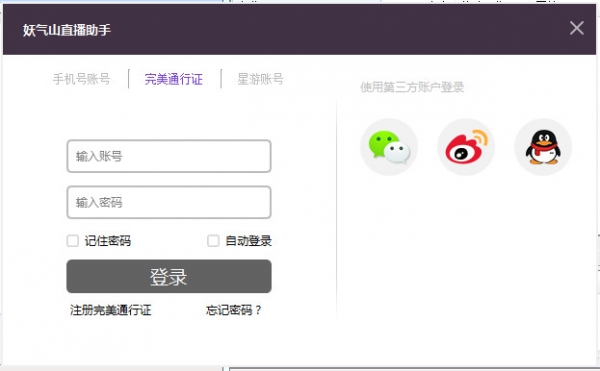Image resolution: width=600 pixels, height=371 pixels.
Task: Click the 登录 button
Action: [169, 277]
